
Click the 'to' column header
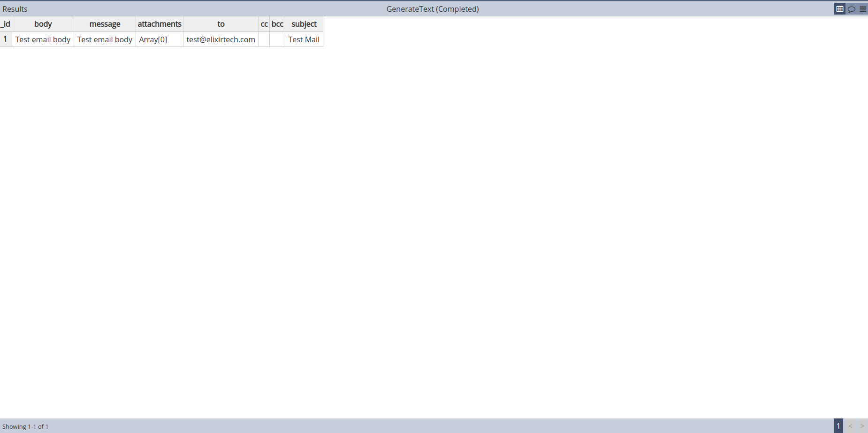pyautogui.click(x=221, y=24)
